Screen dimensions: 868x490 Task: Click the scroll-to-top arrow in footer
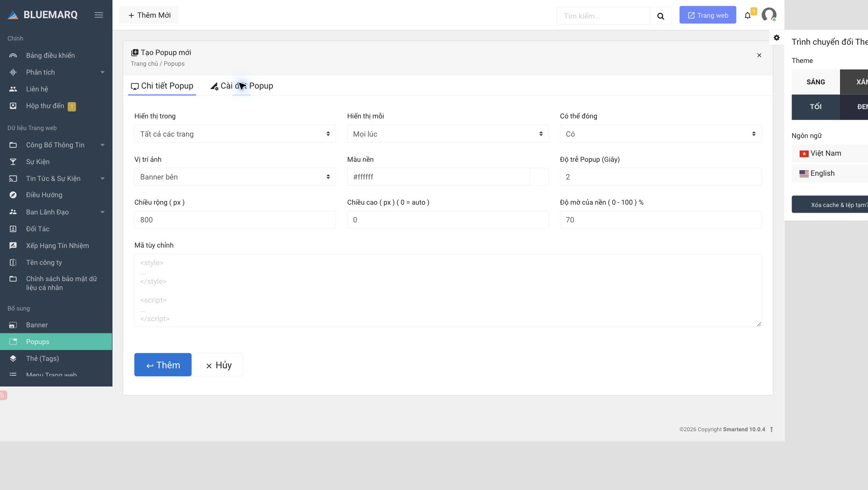(771, 429)
